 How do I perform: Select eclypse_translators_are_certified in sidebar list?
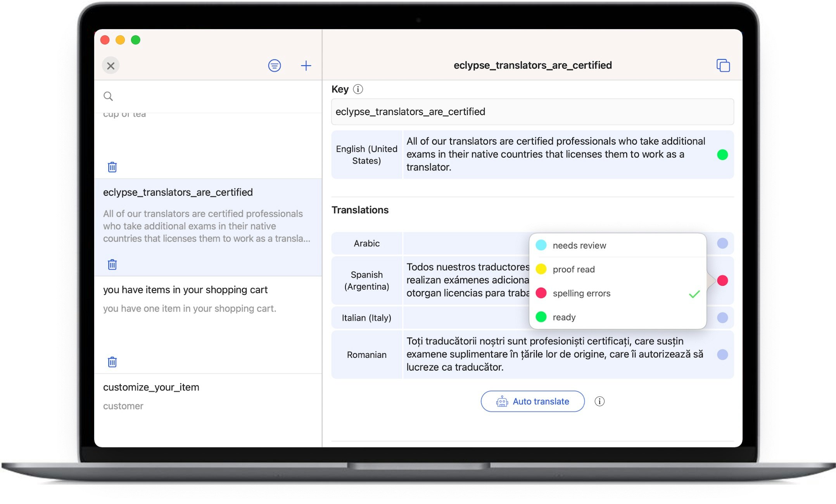coord(208,227)
